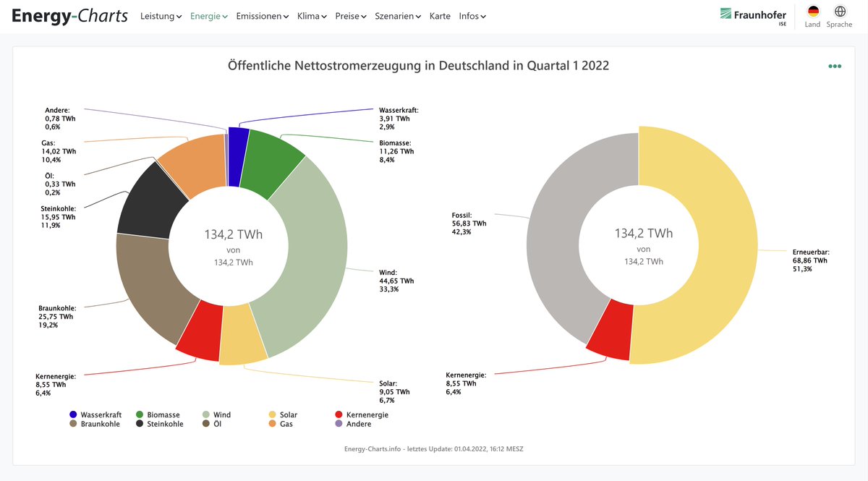Viewport: 868px width, 481px height.
Task: Expand the Szenarien menu
Action: coord(398,16)
